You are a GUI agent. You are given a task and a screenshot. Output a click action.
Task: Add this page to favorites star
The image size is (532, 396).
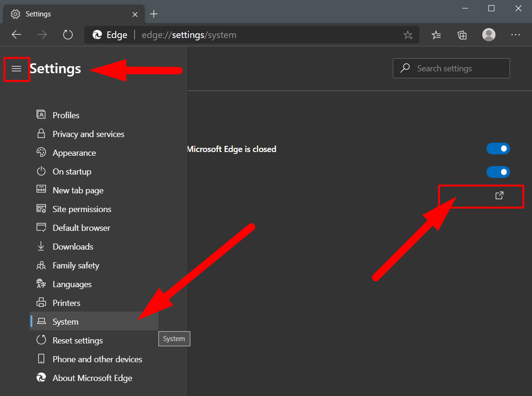408,35
